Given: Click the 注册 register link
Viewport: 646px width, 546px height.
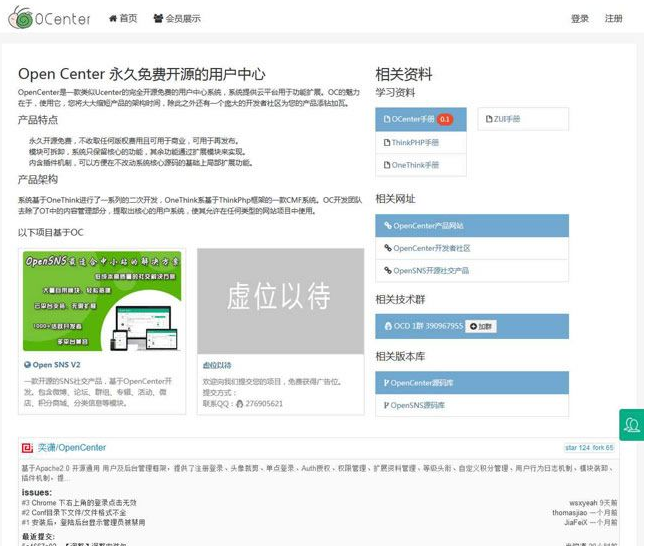Looking at the screenshot, I should tap(613, 19).
